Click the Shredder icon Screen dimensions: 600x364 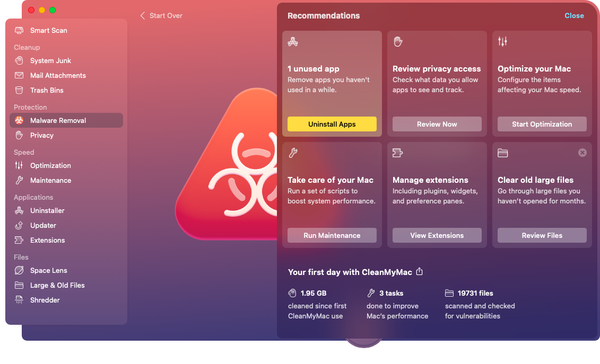(19, 300)
